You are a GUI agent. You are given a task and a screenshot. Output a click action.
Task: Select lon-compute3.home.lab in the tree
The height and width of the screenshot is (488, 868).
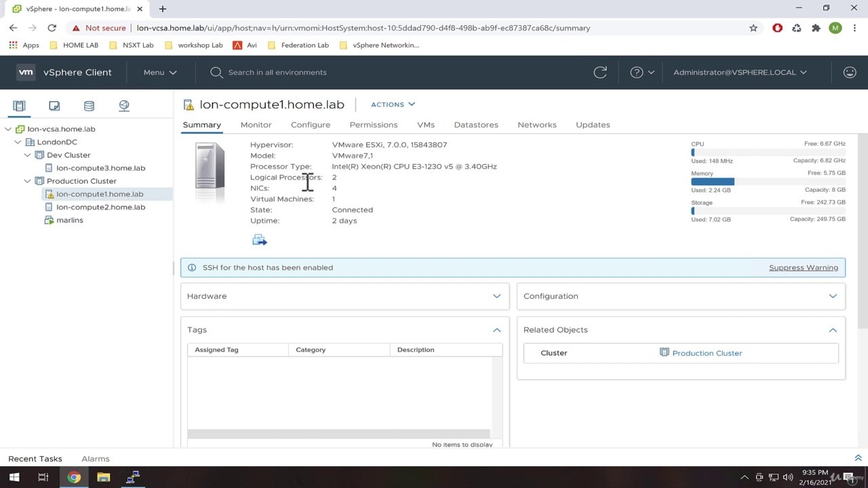pyautogui.click(x=100, y=168)
